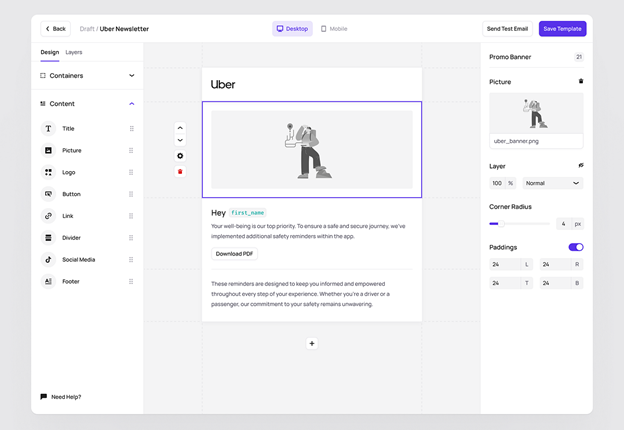This screenshot has height=430, width=624.
Task: Click paragraph starting 'These reminders are designed'
Action: click(300, 294)
